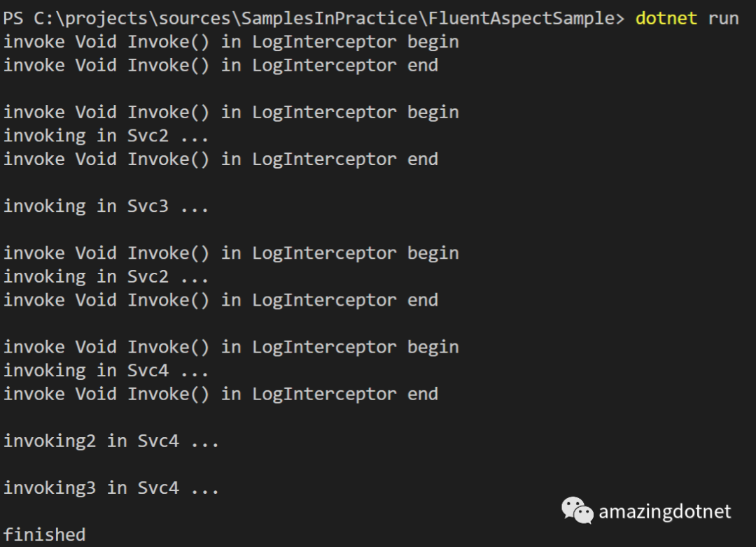
Task: Click the first LogInterceptor end output line
Action: pyautogui.click(x=220, y=65)
